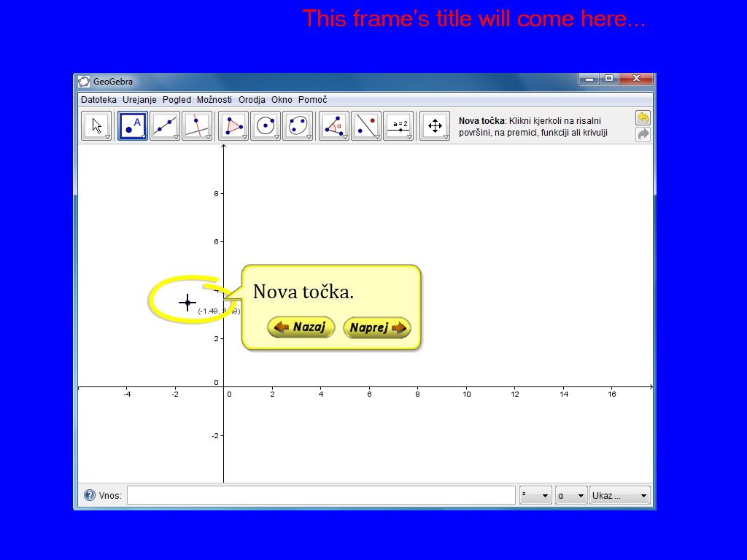
Task: Expand the Polygon tool dropdown triangle
Action: (245, 137)
